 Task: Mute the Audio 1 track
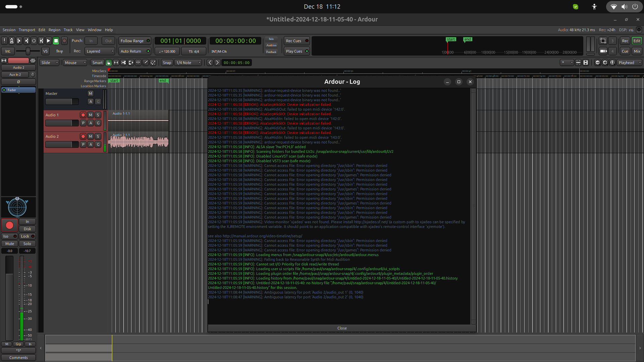91,115
